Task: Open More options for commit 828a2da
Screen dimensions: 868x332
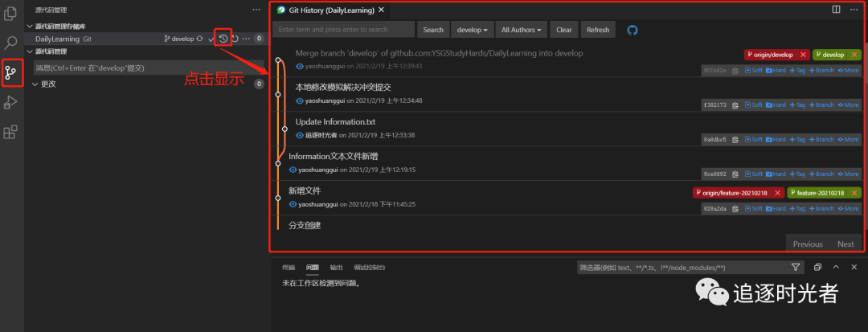Action: pos(848,209)
